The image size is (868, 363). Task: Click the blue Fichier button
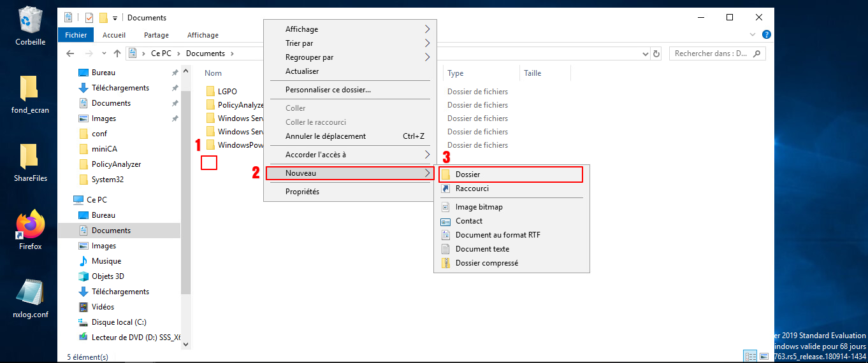coord(76,35)
